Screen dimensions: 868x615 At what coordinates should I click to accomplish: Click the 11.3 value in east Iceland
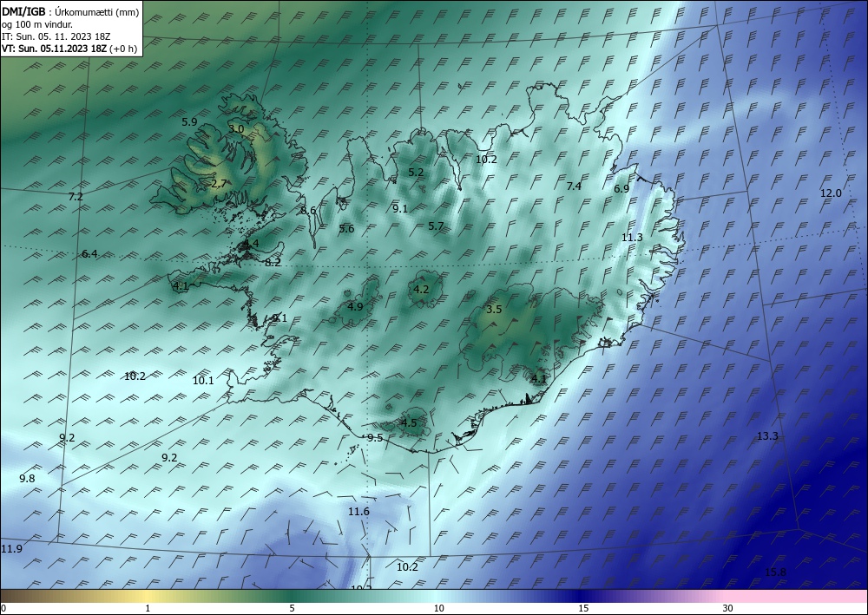pyautogui.click(x=632, y=238)
